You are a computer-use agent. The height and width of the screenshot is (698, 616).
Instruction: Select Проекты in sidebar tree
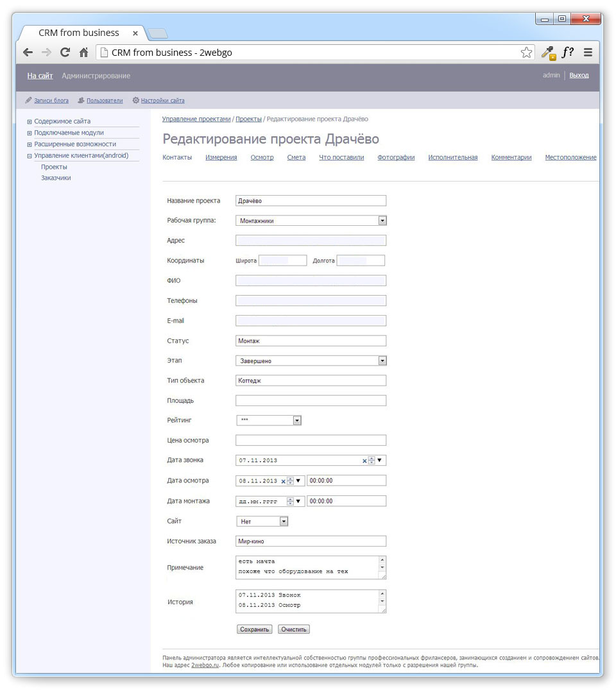tap(54, 167)
